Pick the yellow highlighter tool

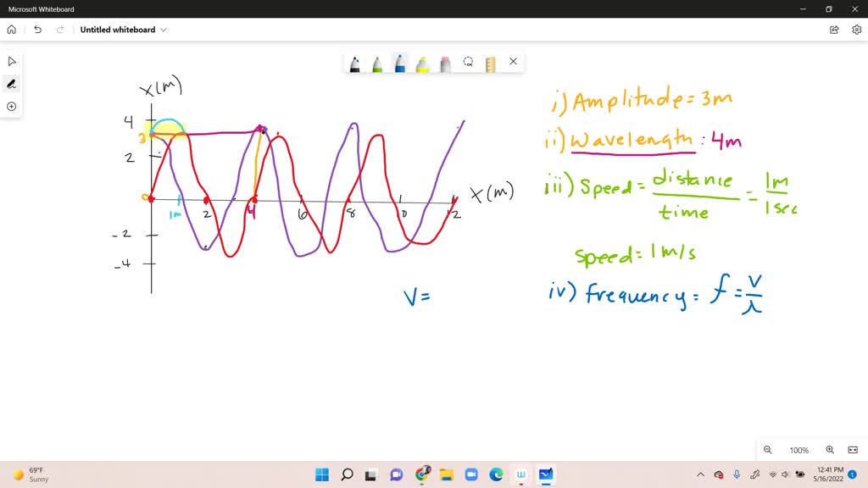point(422,62)
